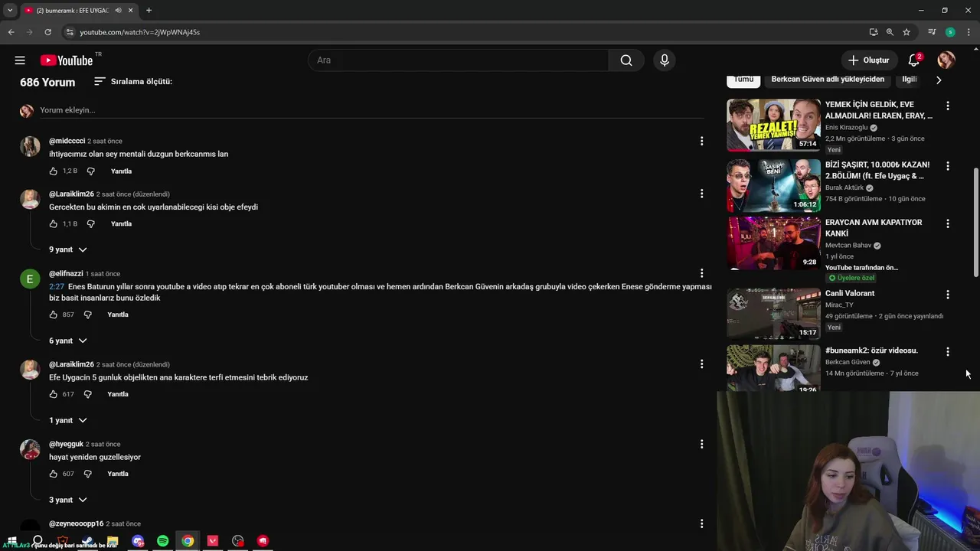Open the notifications bell
The height and width of the screenshot is (551, 980).
(x=913, y=60)
